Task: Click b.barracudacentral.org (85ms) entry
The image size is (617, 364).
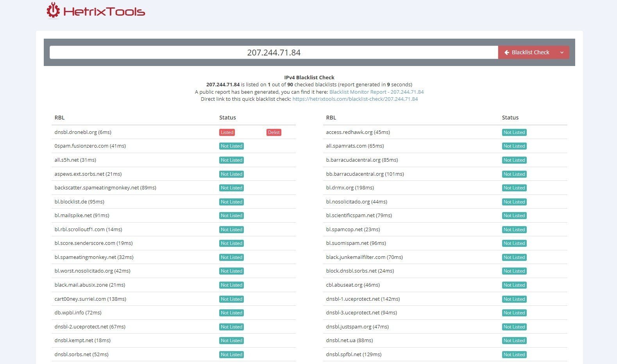Action: click(362, 160)
